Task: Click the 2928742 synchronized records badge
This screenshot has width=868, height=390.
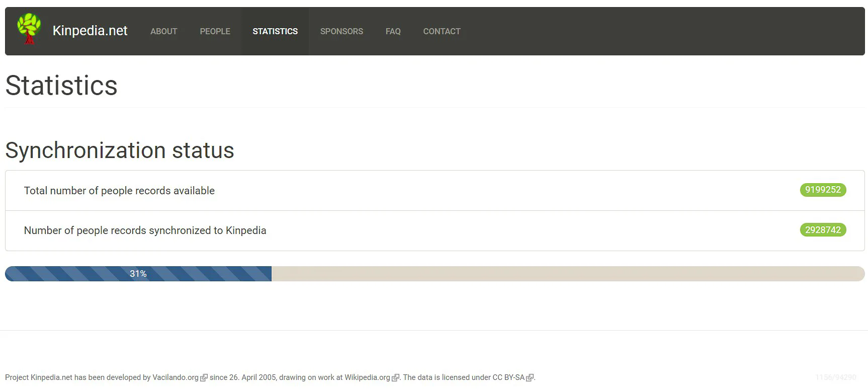Action: point(823,230)
